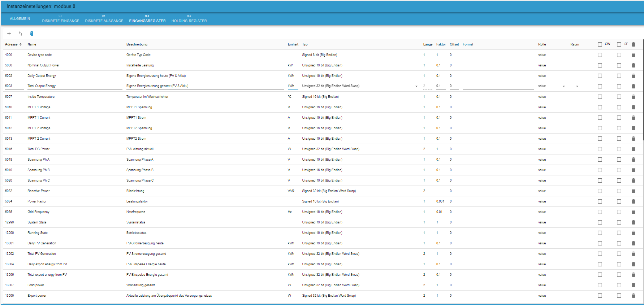The height and width of the screenshot is (305, 644).
Task: Click the Typ column header
Action: coord(305,44)
